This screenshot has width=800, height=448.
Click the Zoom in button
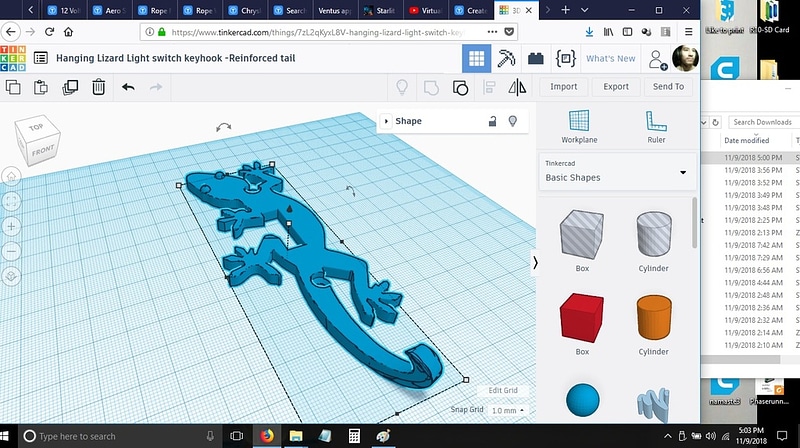pos(11,226)
